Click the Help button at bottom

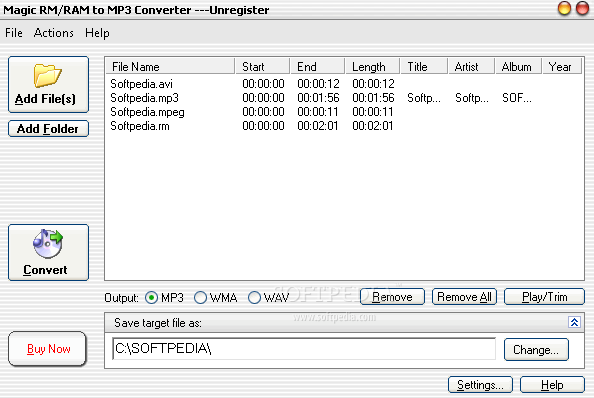(x=552, y=385)
